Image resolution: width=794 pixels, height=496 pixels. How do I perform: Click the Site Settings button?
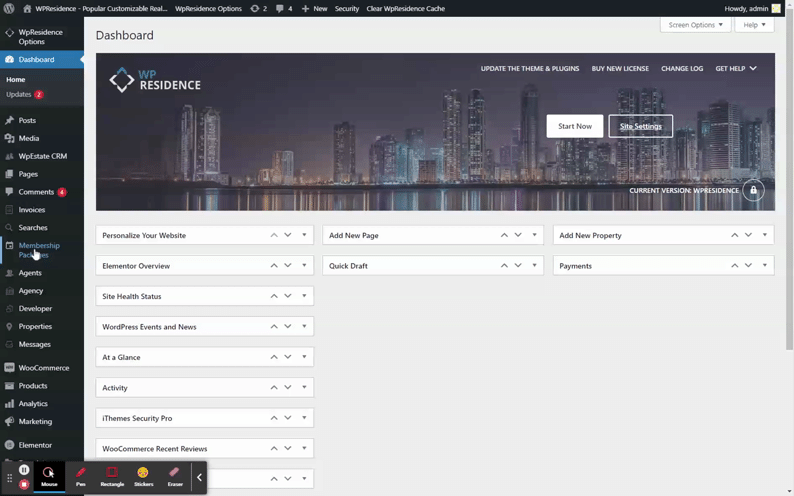click(x=641, y=126)
